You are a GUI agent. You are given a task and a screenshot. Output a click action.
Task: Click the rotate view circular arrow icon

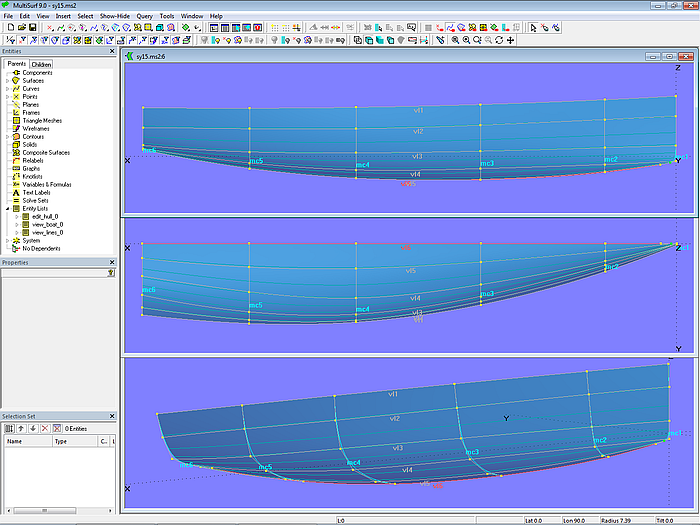pyautogui.click(x=499, y=40)
